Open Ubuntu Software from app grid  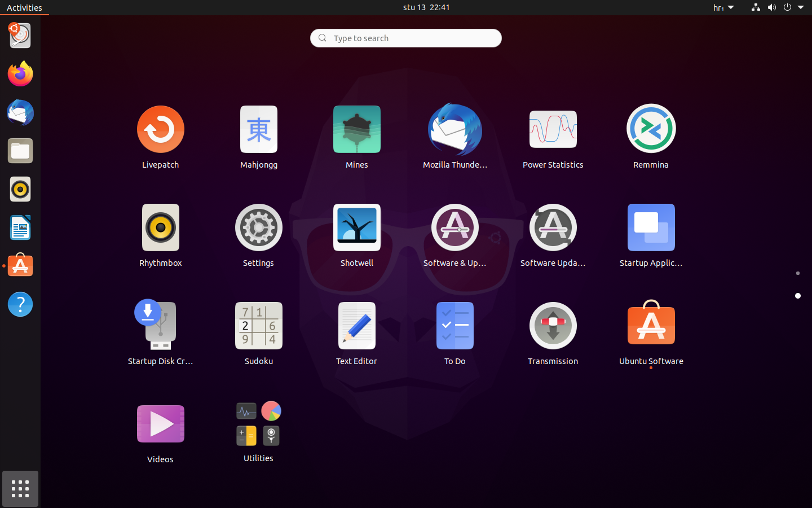(x=651, y=333)
